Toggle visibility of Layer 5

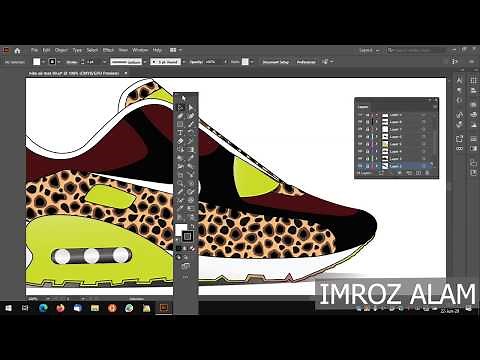pos(360,144)
